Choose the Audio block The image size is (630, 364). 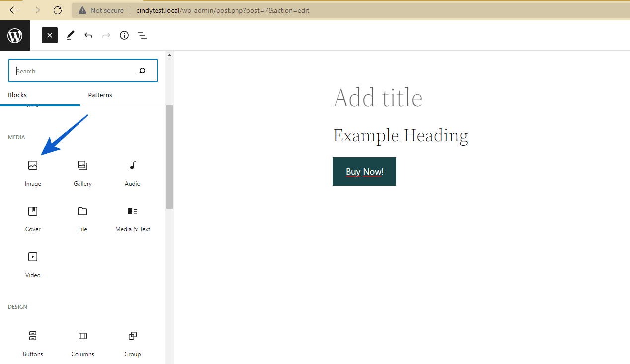click(132, 165)
